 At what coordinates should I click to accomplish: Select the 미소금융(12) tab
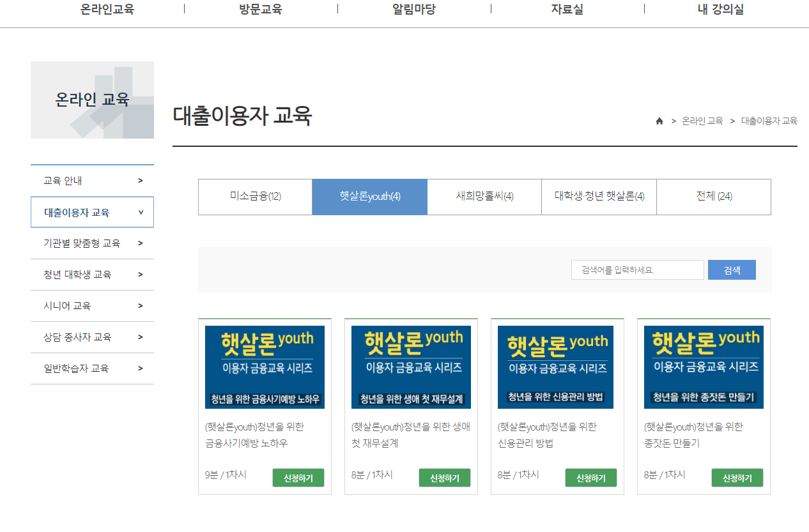pyautogui.click(x=255, y=197)
